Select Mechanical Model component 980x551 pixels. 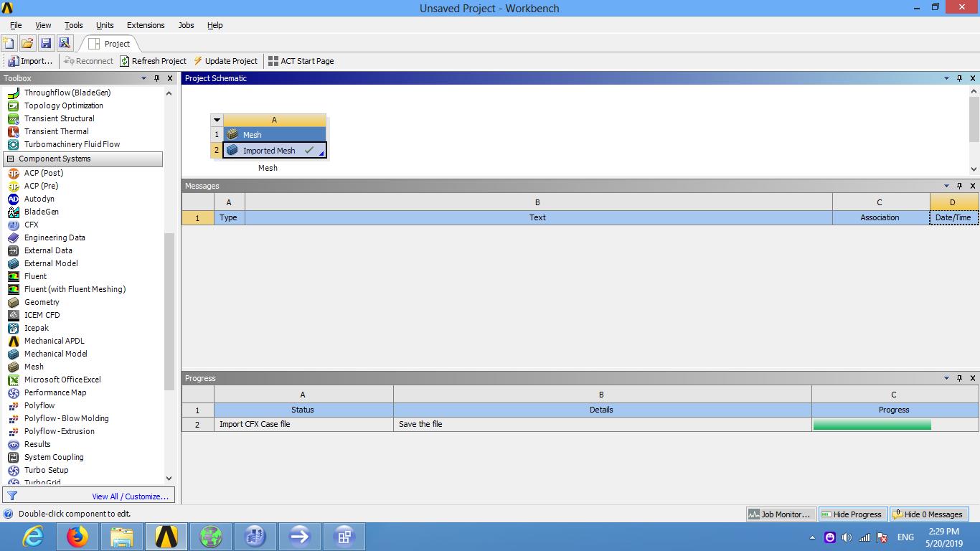(55, 354)
